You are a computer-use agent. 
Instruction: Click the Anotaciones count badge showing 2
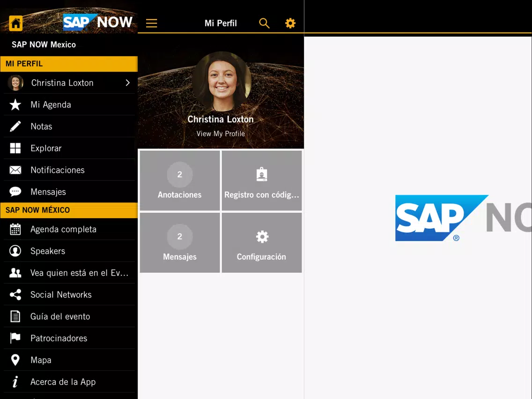tap(179, 174)
